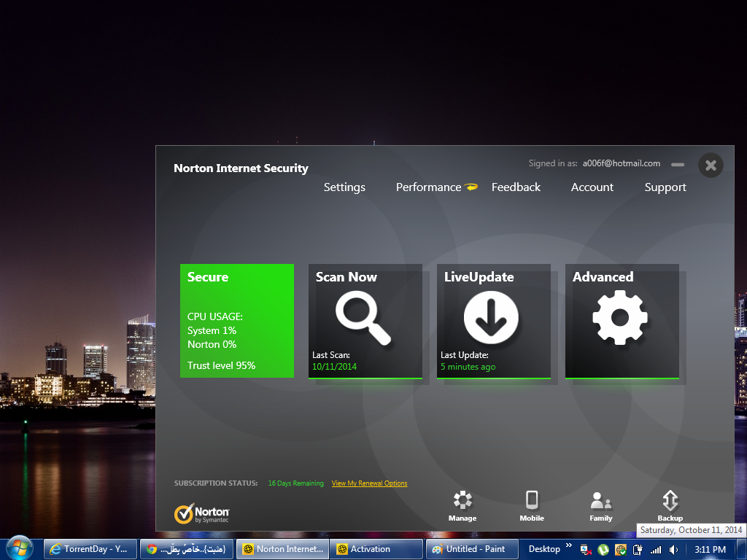
Task: Click the Norton tray icon with green check
Action: (x=620, y=550)
